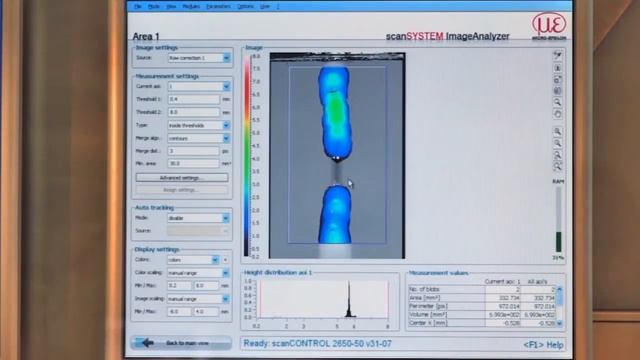Expand the Auto tracking Mode dropdown
The image size is (640, 360).
[x=226, y=218]
